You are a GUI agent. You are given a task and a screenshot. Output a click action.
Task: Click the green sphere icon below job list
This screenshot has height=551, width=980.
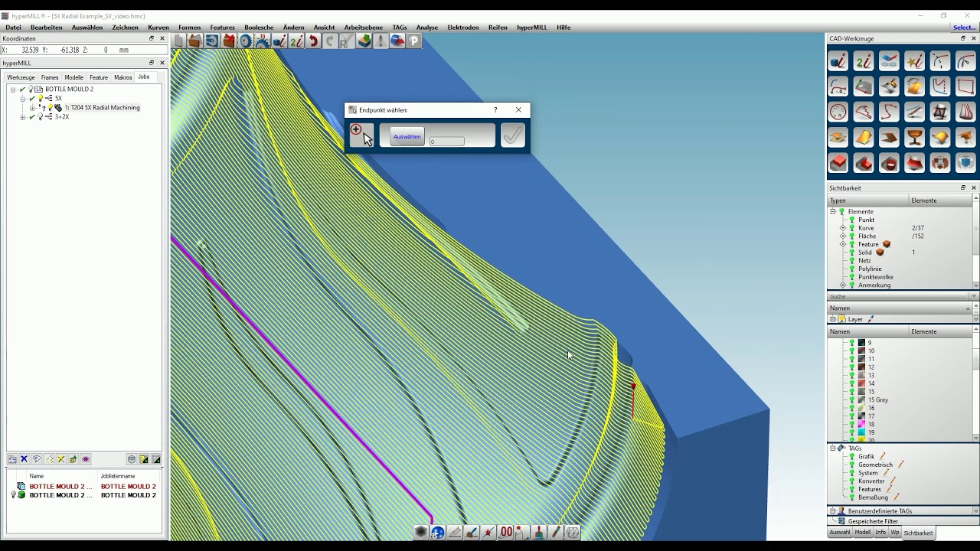21,495
